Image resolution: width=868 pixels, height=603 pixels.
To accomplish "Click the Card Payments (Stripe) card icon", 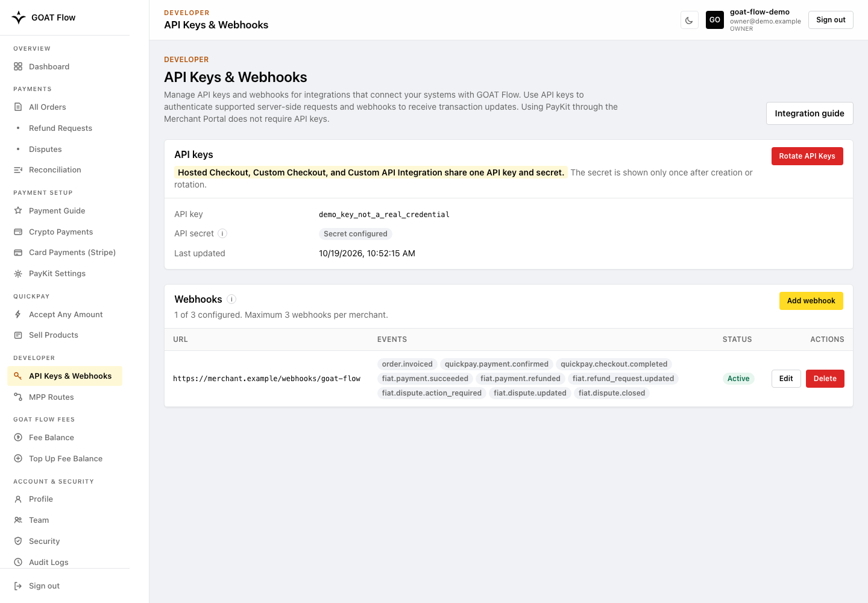I will tap(18, 253).
